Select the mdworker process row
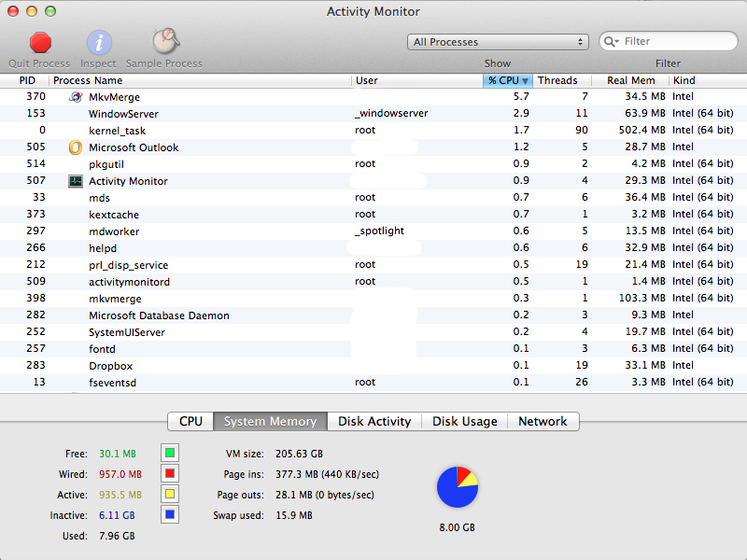The height and width of the screenshot is (560, 747). click(373, 231)
